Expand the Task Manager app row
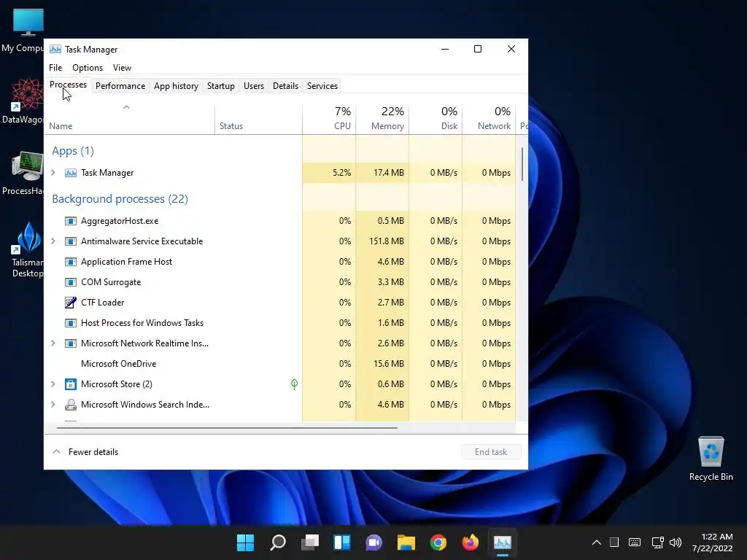 tap(53, 173)
